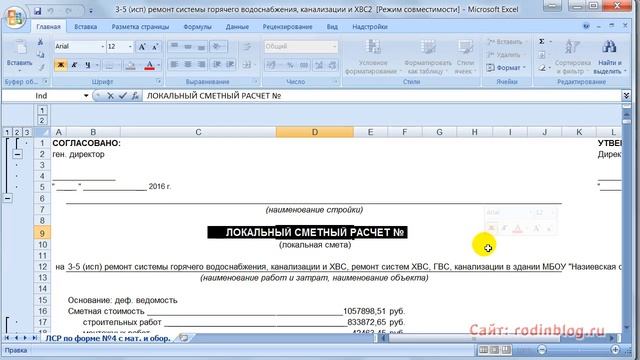This screenshot has width=640, height=360.
Task: Open Find & Select (Найти и выделить)
Action: click(x=609, y=57)
